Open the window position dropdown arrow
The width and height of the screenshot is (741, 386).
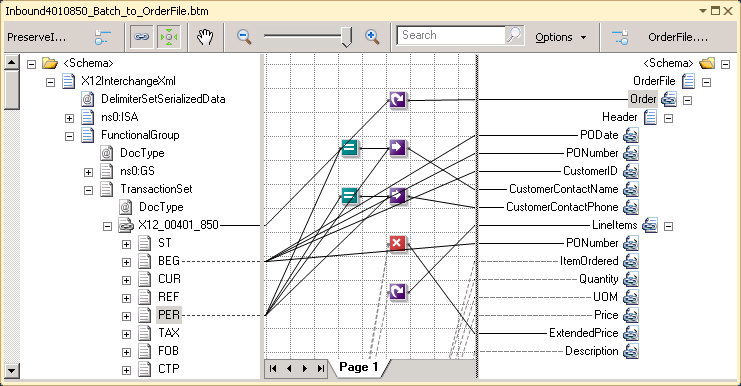coord(703,11)
